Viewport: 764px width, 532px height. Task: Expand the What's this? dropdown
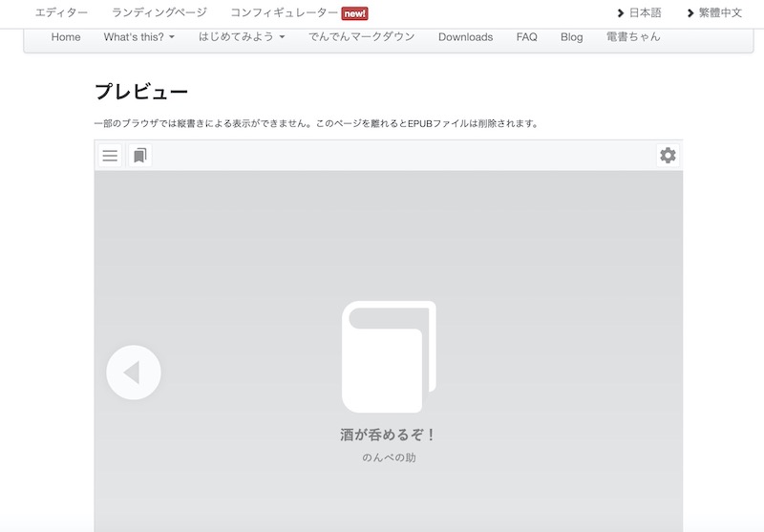click(139, 37)
